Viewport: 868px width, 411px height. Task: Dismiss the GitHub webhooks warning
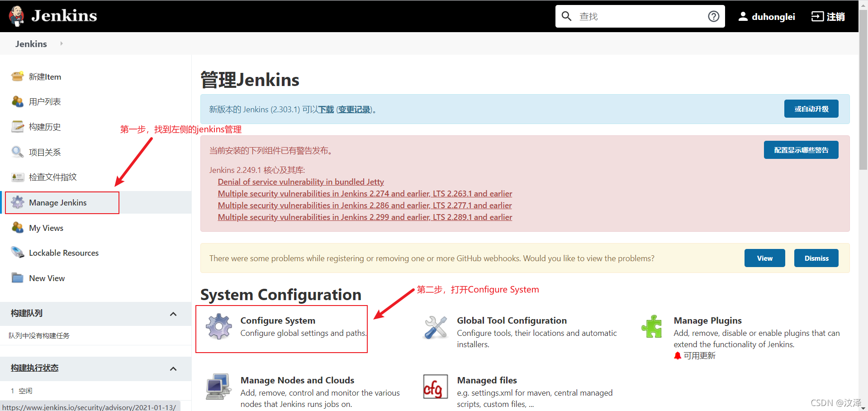click(816, 258)
